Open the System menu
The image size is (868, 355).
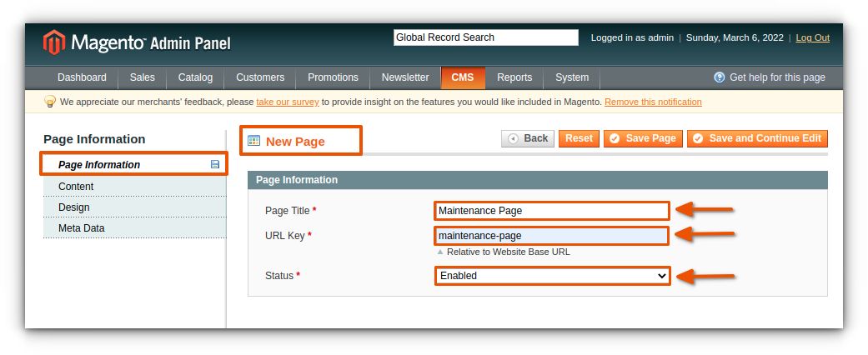(572, 77)
